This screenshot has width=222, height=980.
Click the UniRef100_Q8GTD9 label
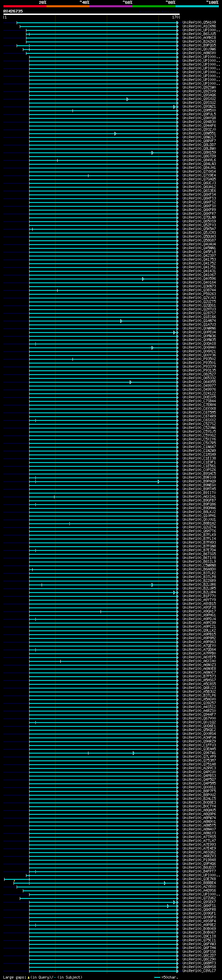pos(199,156)
